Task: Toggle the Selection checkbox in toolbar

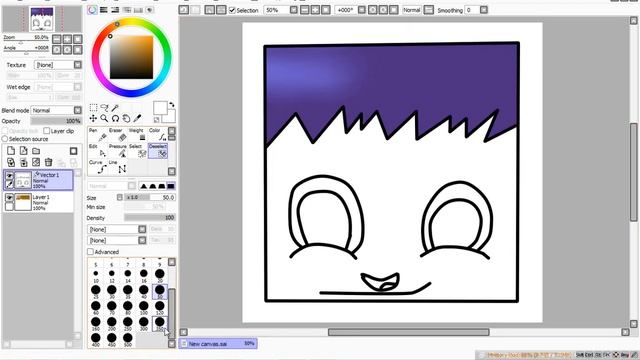Action: (232, 10)
